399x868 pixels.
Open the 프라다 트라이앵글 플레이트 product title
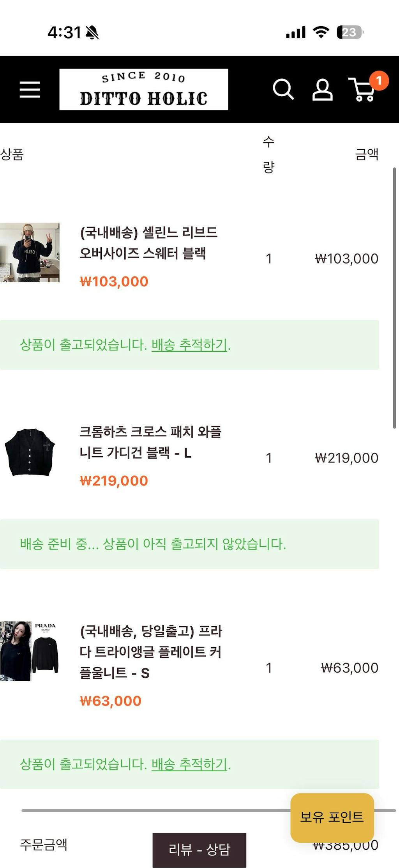[150, 652]
